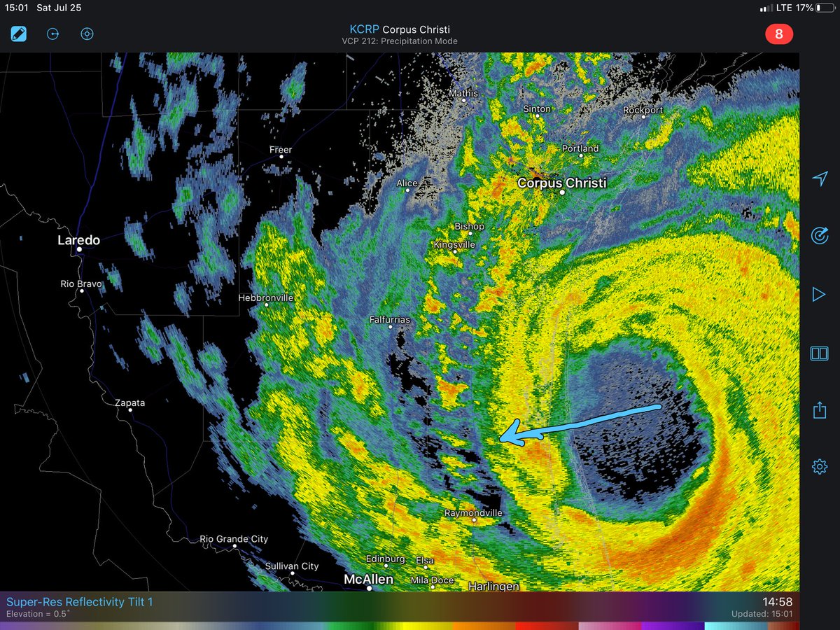Tap the Kingsville map label
This screenshot has width=840, height=630.
(454, 245)
